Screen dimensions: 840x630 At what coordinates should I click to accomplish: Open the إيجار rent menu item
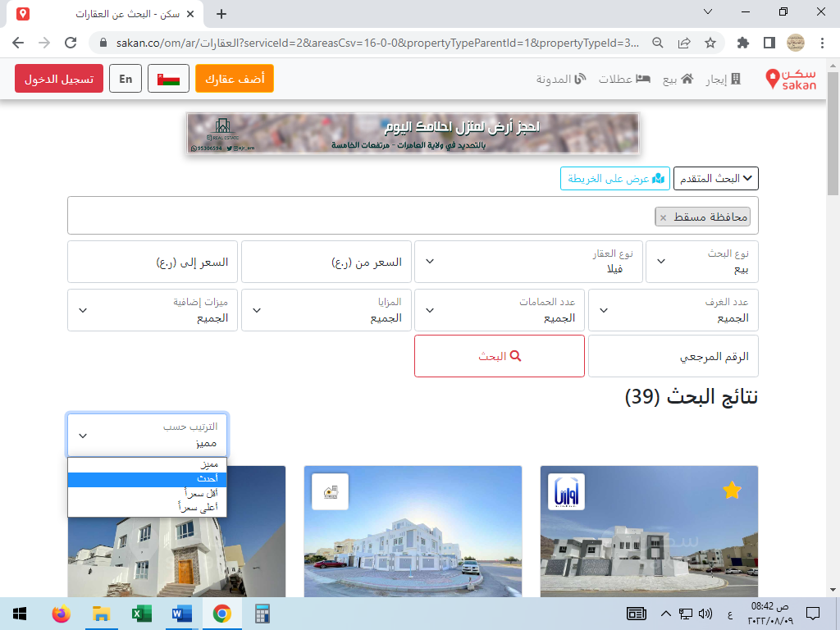724,80
